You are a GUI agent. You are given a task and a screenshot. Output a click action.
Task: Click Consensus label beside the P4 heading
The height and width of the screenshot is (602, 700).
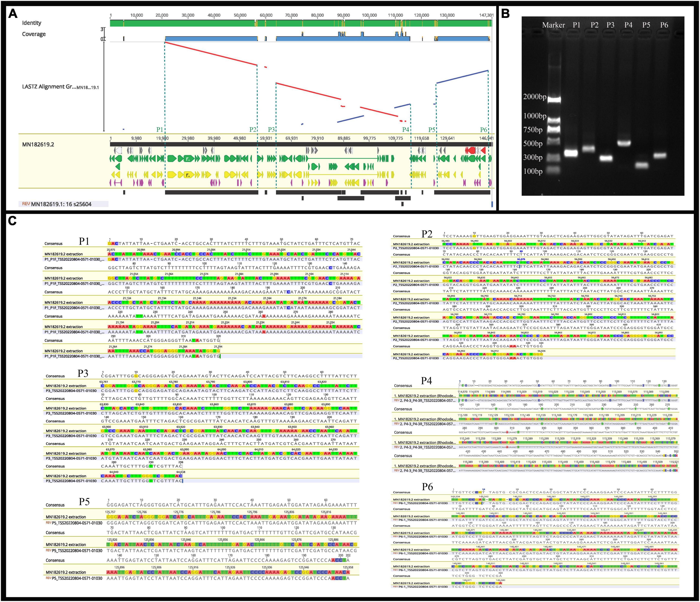(403, 386)
